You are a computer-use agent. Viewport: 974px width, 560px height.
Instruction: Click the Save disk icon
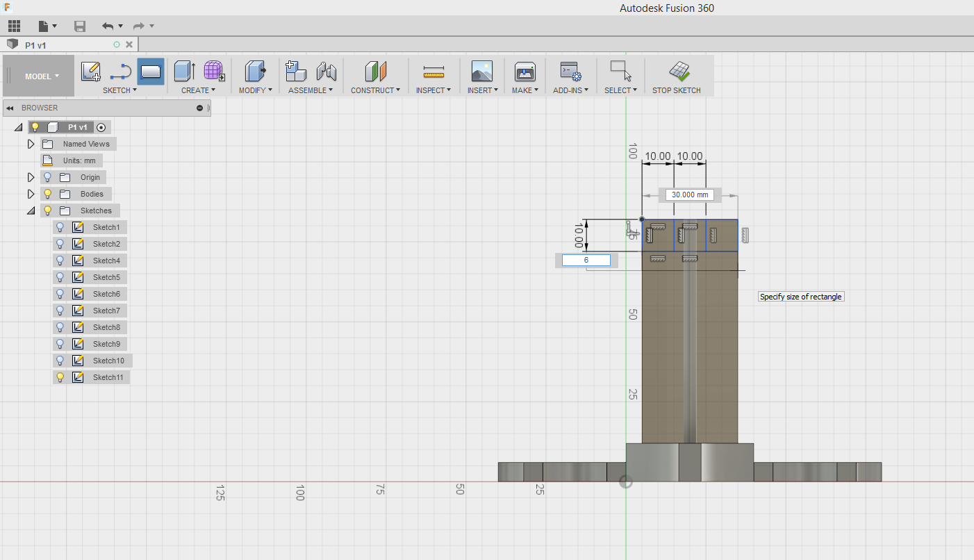(80, 26)
